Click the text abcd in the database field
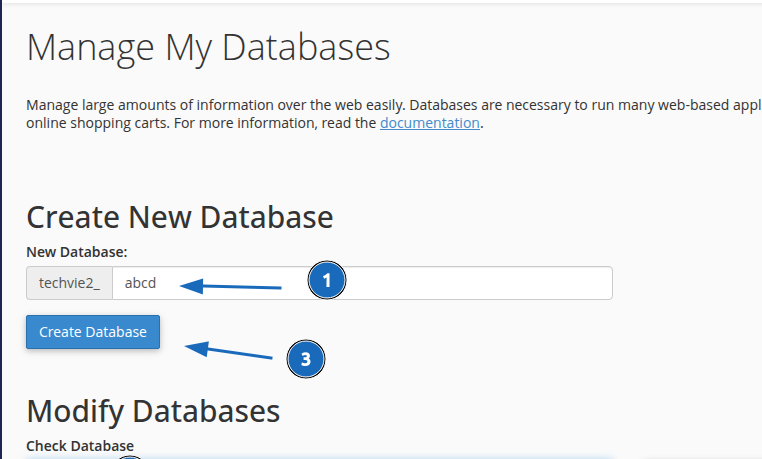Image resolution: width=762 pixels, height=459 pixels. point(141,283)
